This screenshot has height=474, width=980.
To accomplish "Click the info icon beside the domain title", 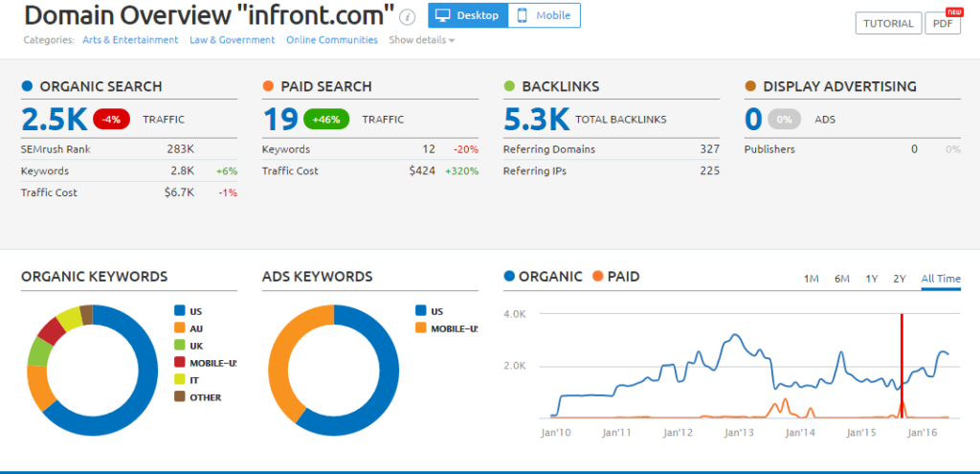I will (408, 16).
